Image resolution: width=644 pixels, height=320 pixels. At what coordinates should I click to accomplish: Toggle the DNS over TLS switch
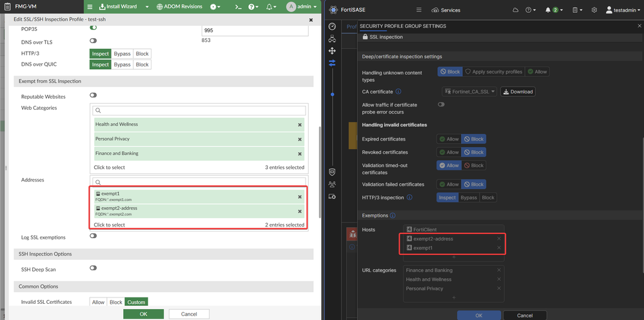click(93, 41)
